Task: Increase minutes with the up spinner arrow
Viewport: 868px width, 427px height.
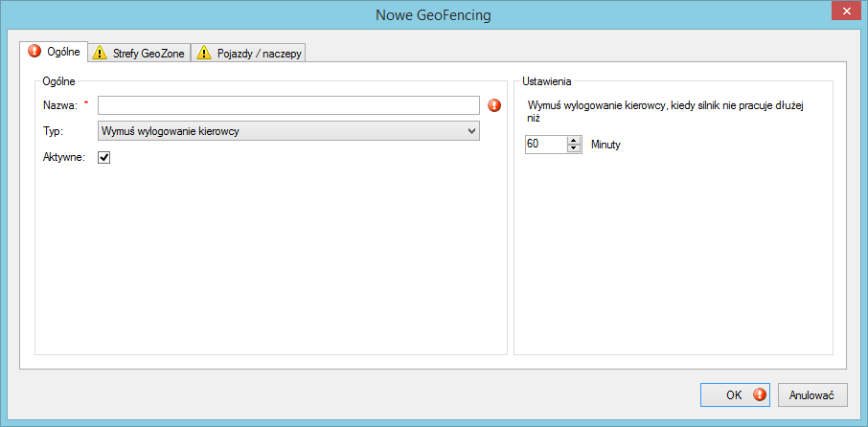Action: (x=574, y=140)
